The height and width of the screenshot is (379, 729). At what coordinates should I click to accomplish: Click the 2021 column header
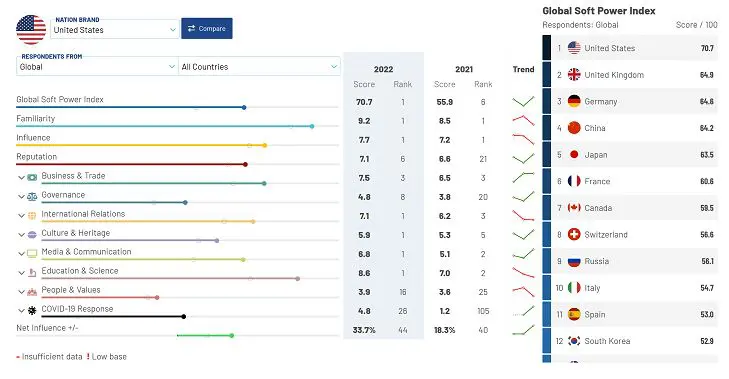click(x=464, y=69)
